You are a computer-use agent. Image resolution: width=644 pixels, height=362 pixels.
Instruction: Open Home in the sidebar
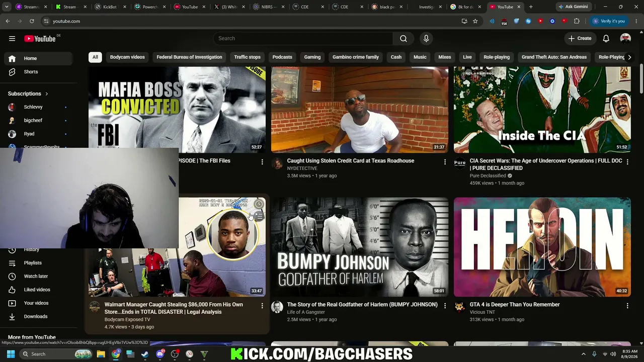tap(38, 58)
